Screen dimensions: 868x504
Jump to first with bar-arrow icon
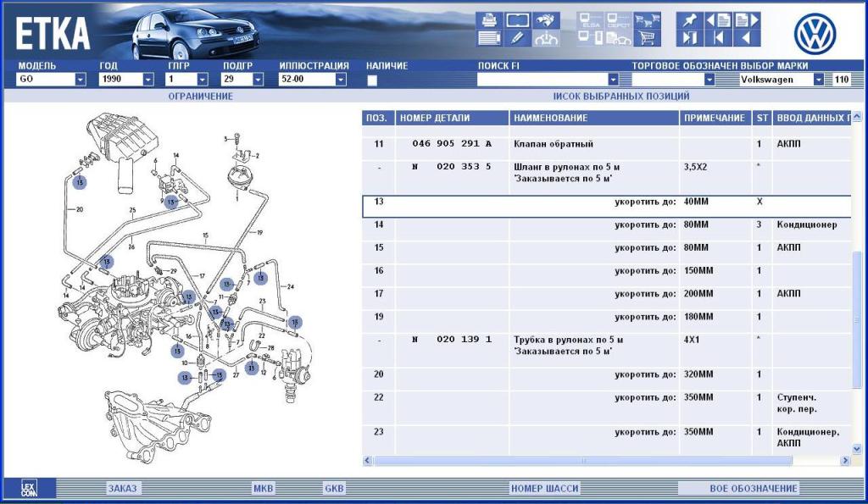pyautogui.click(x=718, y=38)
